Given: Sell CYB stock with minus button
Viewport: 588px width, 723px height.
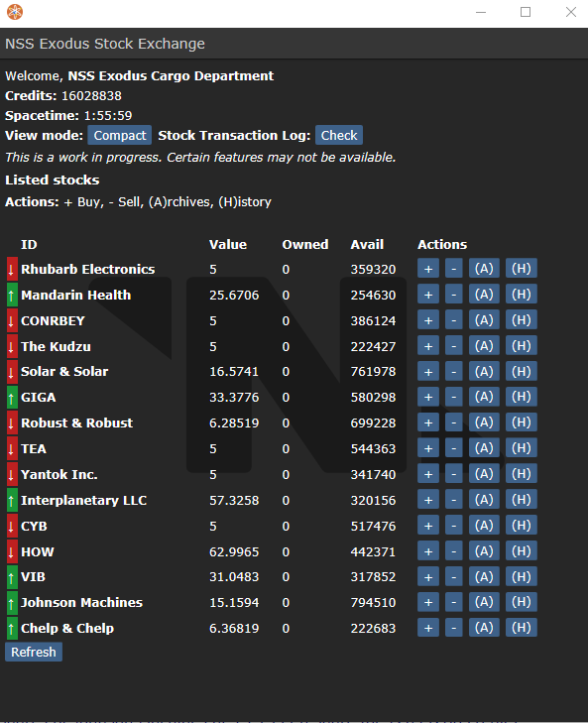Looking at the screenshot, I should tap(454, 526).
